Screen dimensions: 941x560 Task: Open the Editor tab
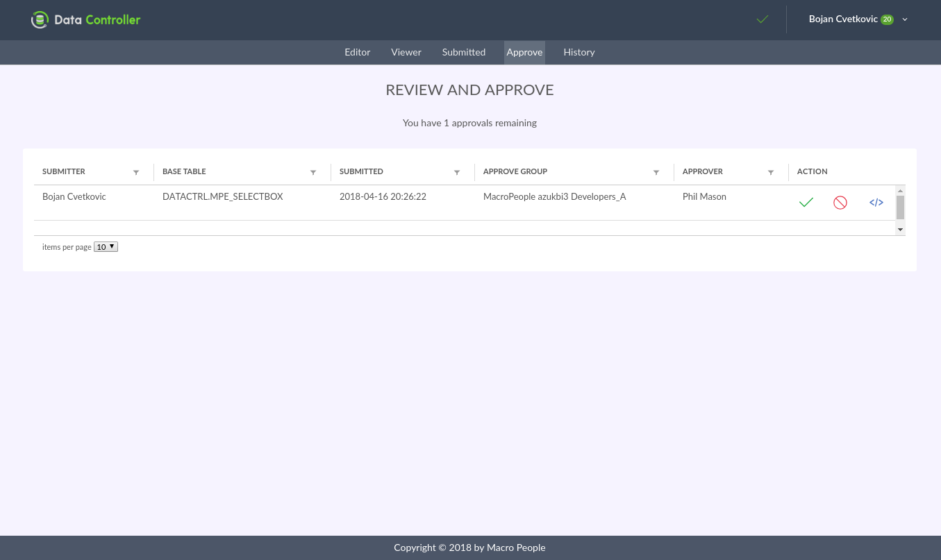358,52
